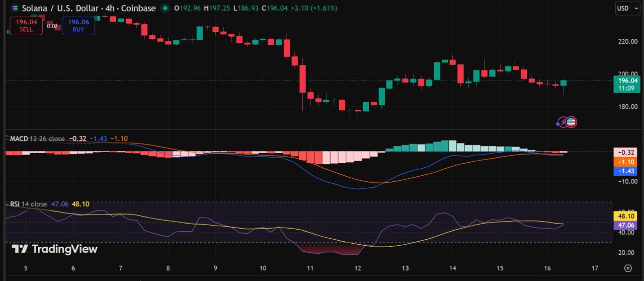Screen dimensions: 644x281
Task: Click the 196.06 BUY button
Action: pyautogui.click(x=78, y=26)
